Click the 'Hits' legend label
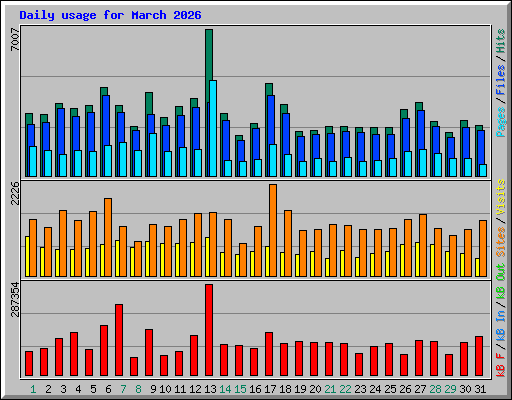Screen dimensions: 512x400 (x=501, y=41)
